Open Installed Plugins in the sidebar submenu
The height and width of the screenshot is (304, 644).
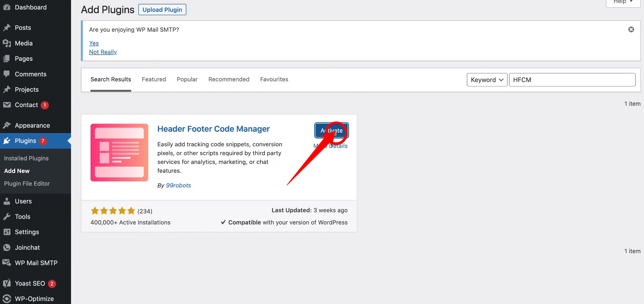(x=26, y=158)
